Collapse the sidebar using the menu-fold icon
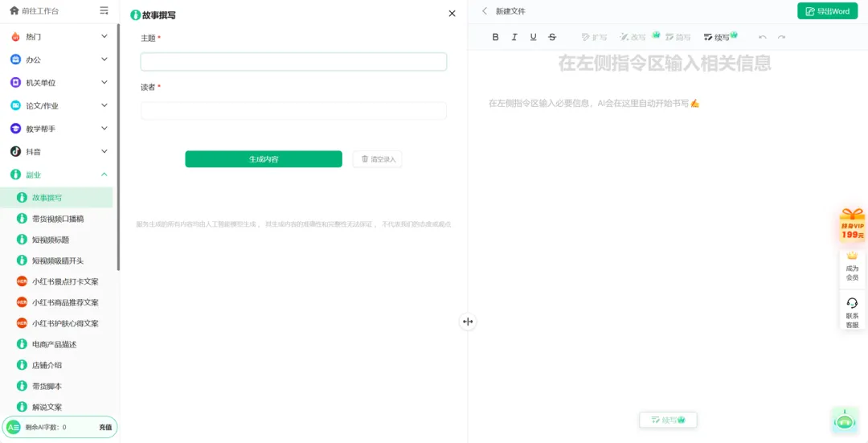 pyautogui.click(x=104, y=10)
